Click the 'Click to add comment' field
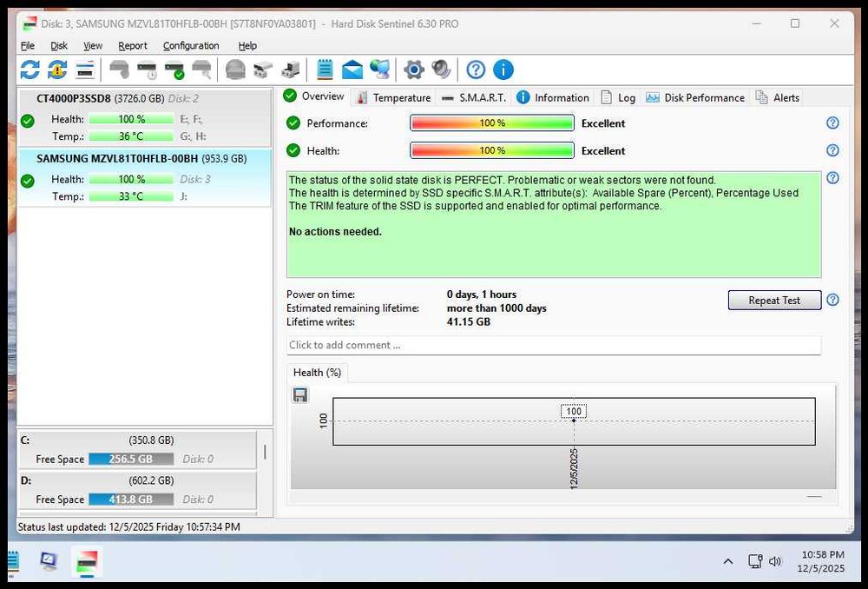The width and height of the screenshot is (868, 589). click(x=554, y=345)
